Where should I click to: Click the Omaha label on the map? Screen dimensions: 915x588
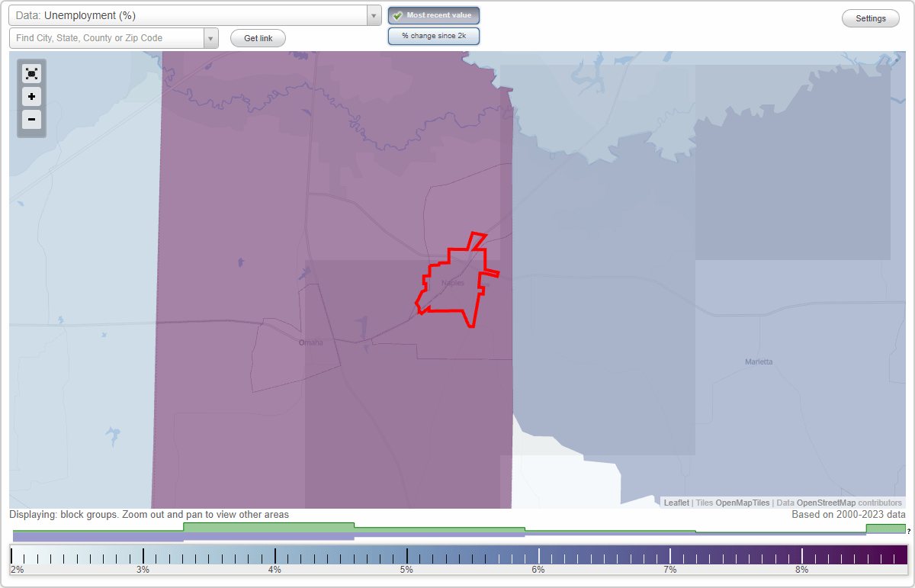(x=311, y=342)
